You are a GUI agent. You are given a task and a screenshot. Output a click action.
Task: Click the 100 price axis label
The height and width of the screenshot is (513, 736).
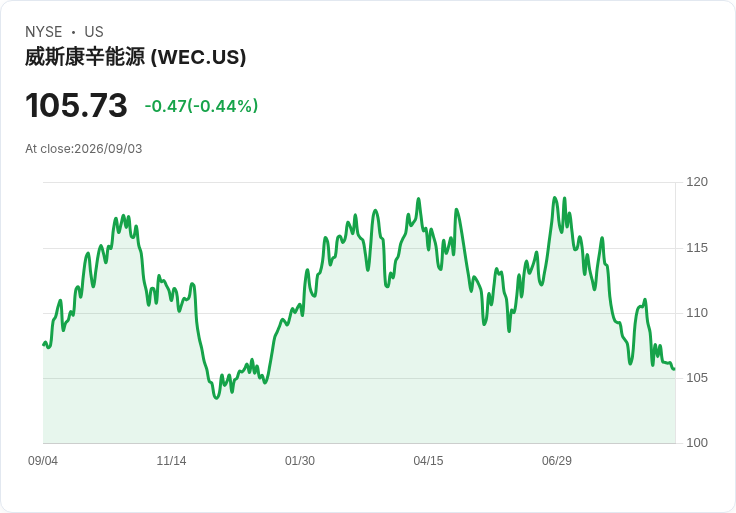point(697,443)
